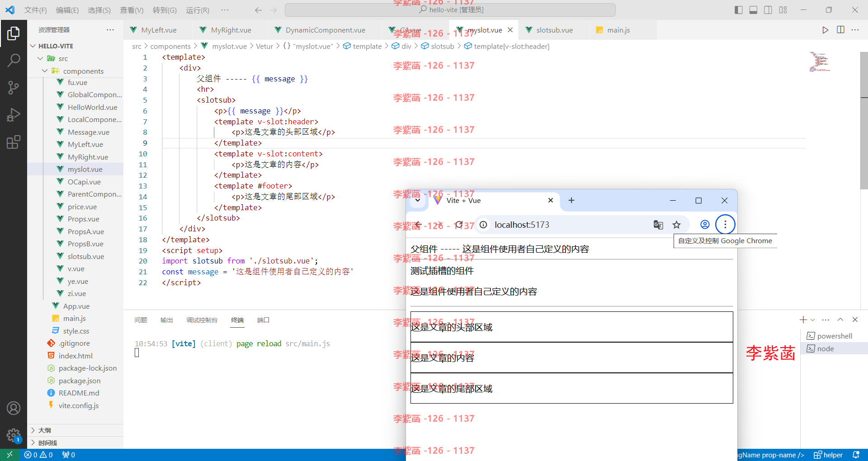Select the powershell terminal entry
The image size is (868, 461).
click(835, 336)
